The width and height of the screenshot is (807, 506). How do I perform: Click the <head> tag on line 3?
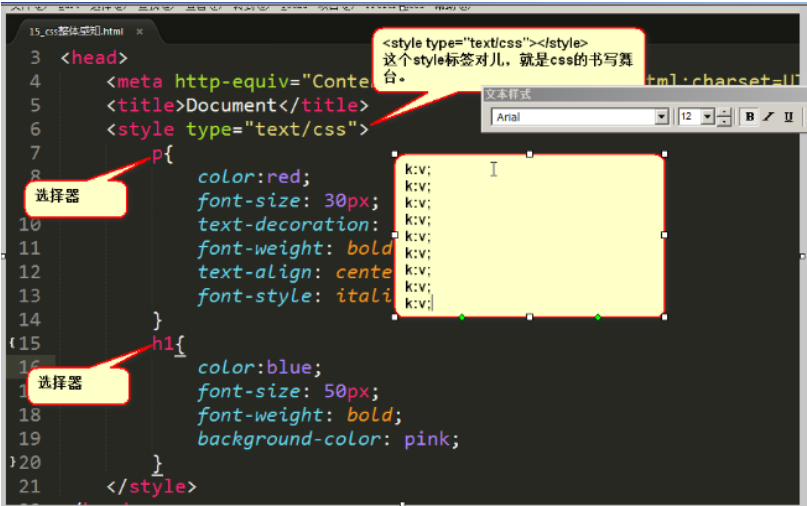[94, 58]
